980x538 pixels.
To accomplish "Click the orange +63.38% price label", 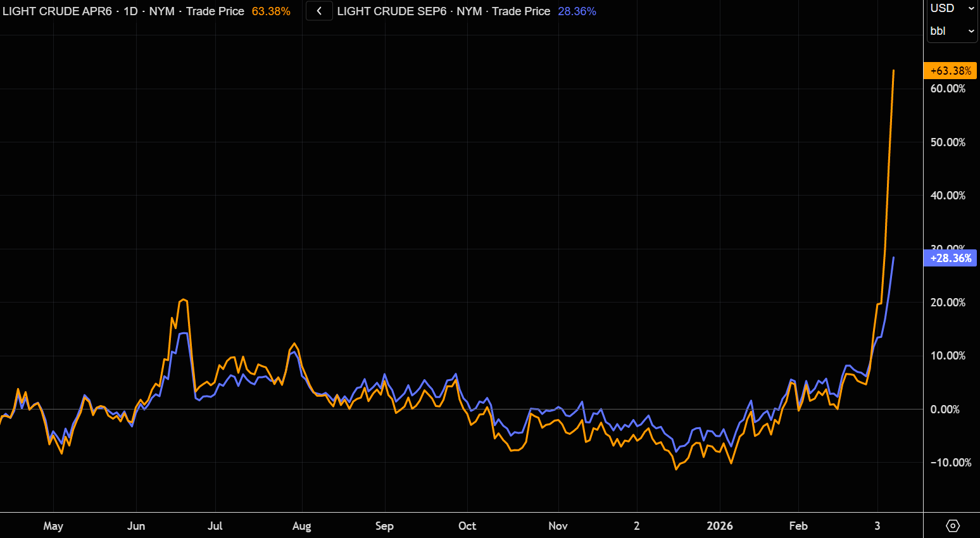I will (x=950, y=71).
